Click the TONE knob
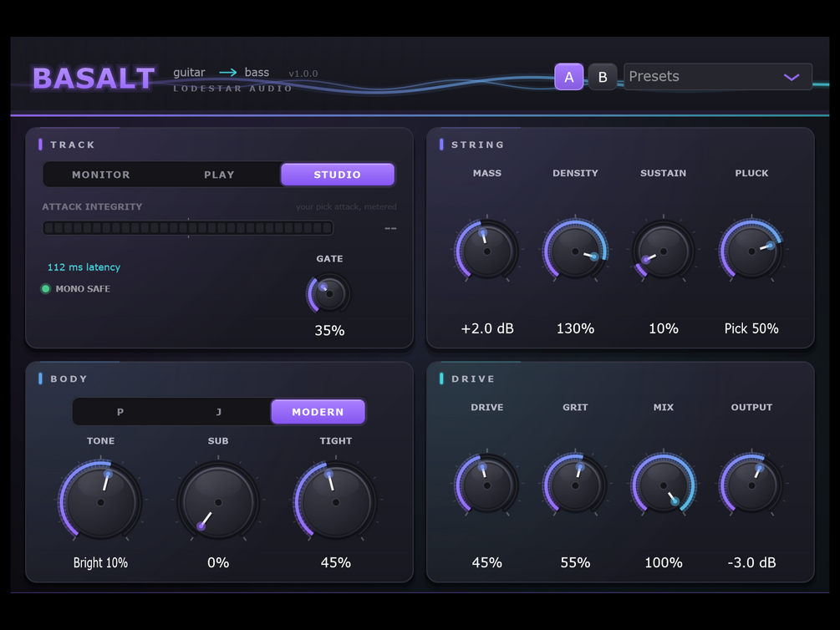The image size is (840, 630). click(x=100, y=502)
